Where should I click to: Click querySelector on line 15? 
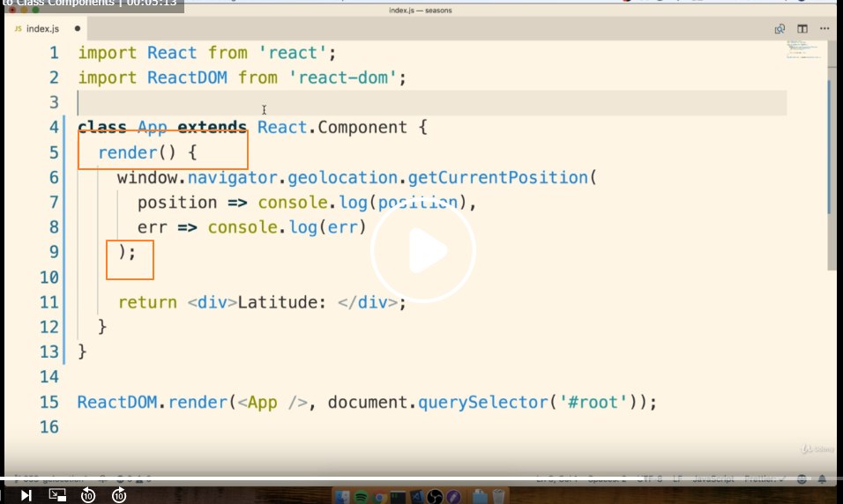[483, 402]
